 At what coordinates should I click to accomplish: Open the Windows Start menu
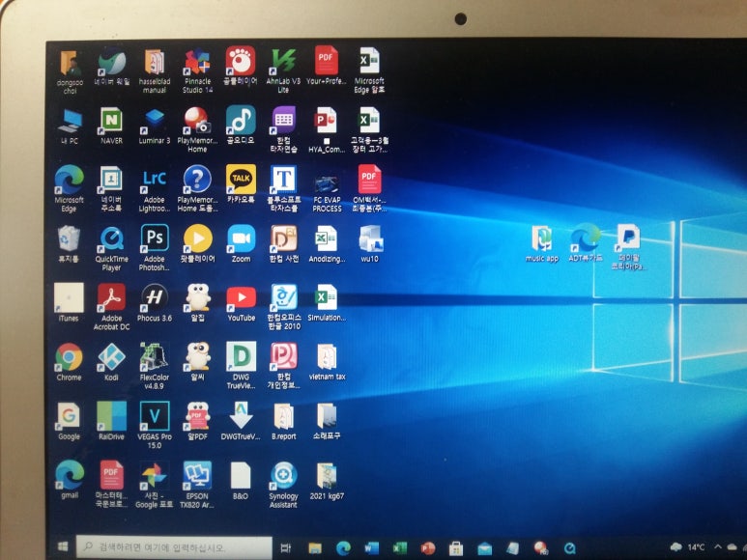(x=63, y=547)
